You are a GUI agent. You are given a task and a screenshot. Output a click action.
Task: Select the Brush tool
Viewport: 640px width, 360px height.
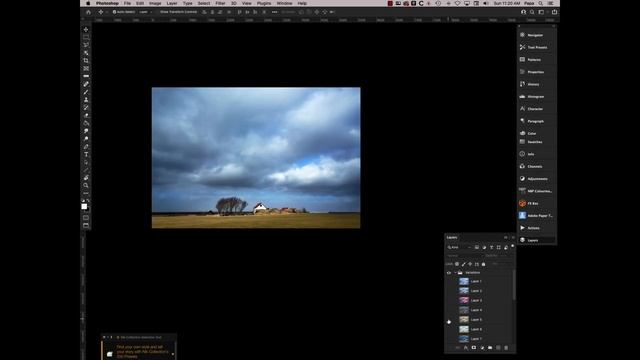point(86,92)
